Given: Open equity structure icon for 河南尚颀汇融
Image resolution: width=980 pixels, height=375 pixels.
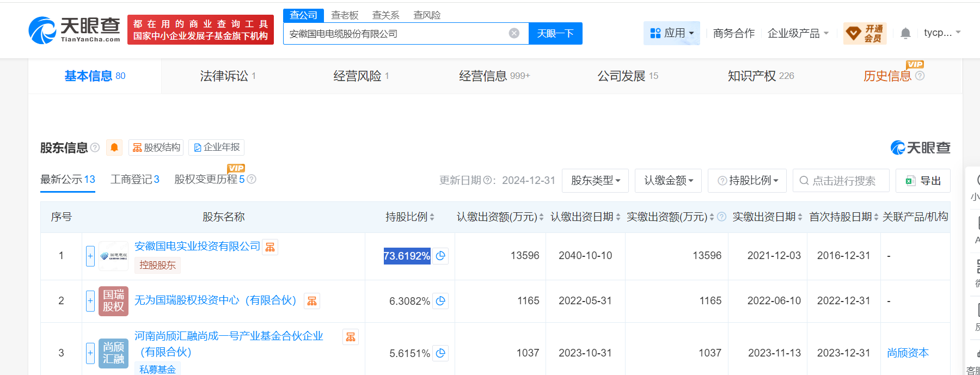Looking at the screenshot, I should [351, 337].
